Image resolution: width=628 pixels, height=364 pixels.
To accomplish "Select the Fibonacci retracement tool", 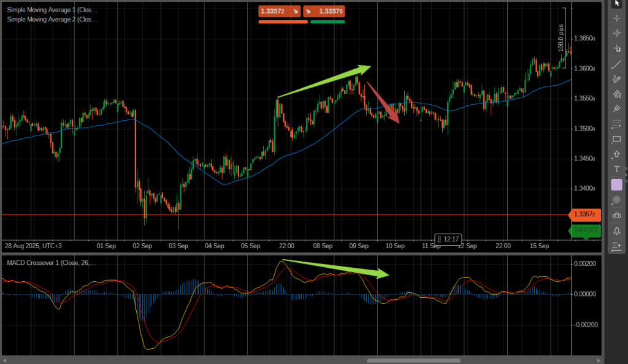I will point(616,124).
